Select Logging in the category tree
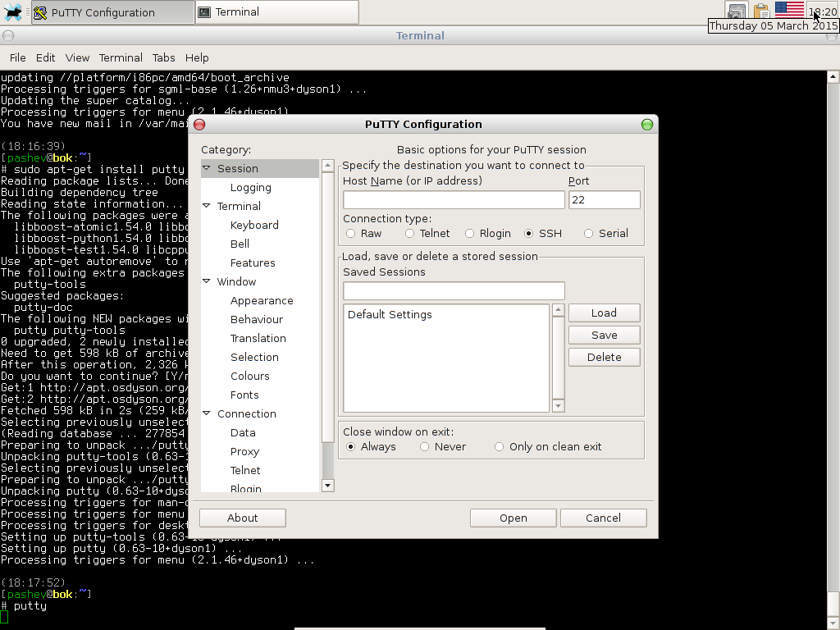840x630 pixels. tap(251, 188)
